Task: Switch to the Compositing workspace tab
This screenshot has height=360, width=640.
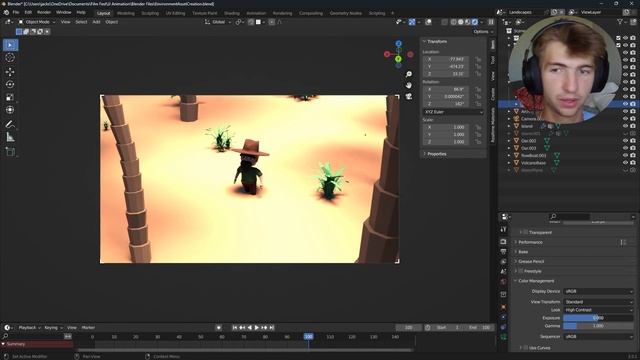Action: click(311, 13)
